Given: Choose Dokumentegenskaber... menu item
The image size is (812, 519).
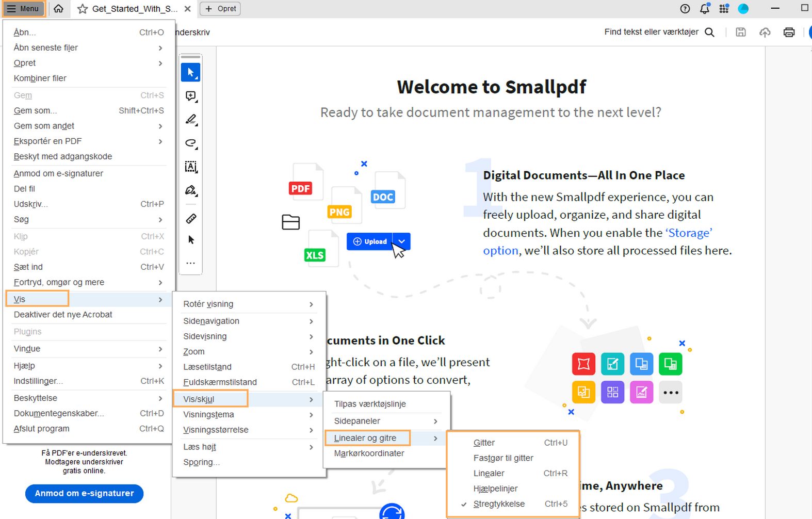Looking at the screenshot, I should [x=88, y=413].
